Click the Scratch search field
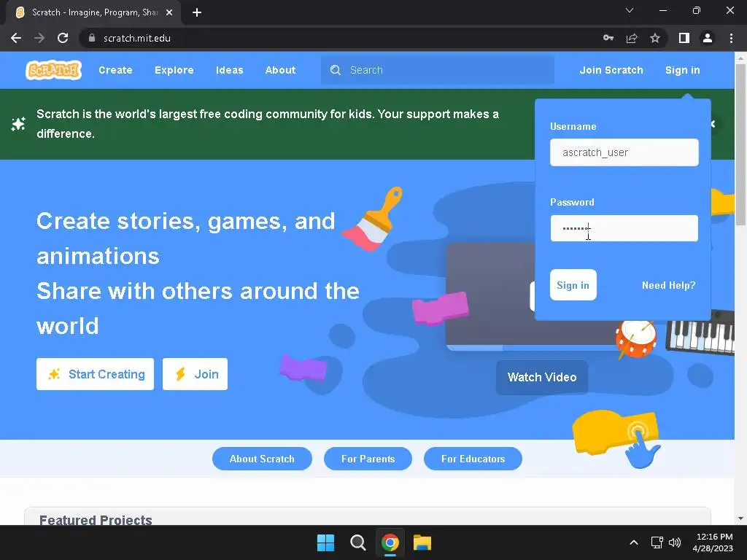The width and height of the screenshot is (747, 560). coord(438,70)
